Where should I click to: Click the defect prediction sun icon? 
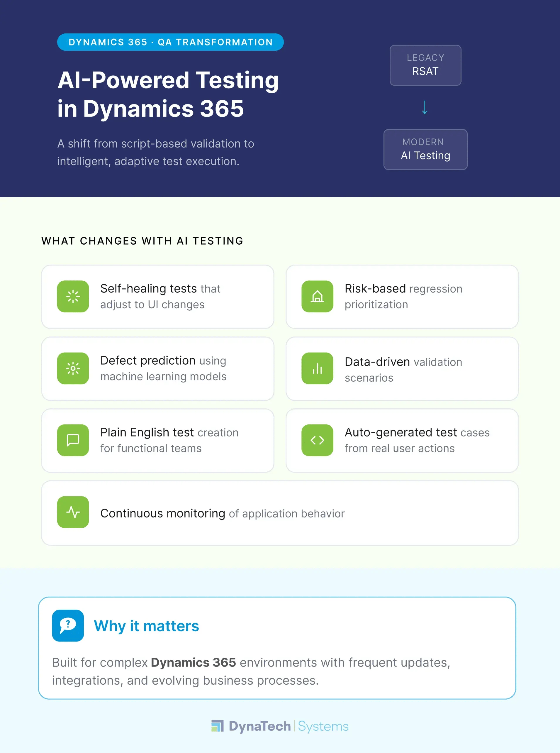point(73,369)
